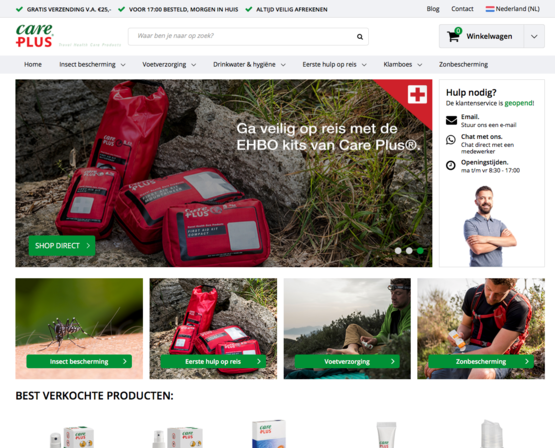Open the Blog link

tap(433, 9)
